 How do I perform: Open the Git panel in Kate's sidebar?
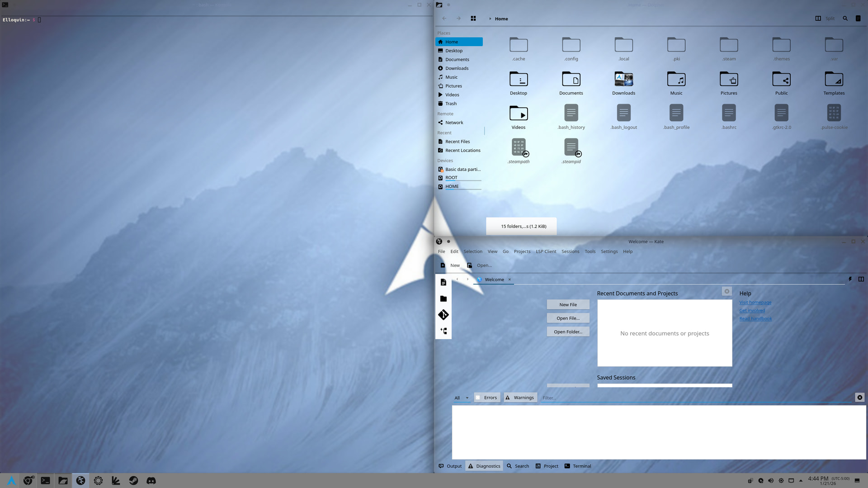[443, 315]
